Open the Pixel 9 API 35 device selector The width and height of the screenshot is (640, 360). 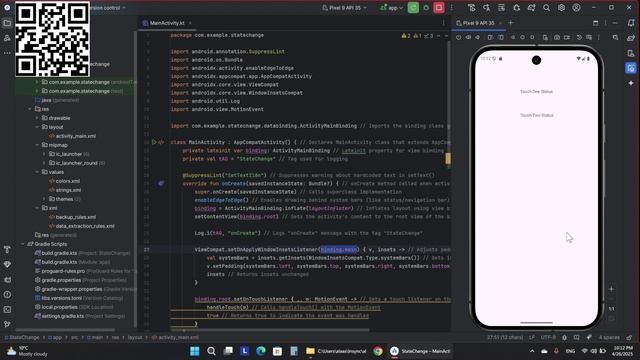click(344, 8)
